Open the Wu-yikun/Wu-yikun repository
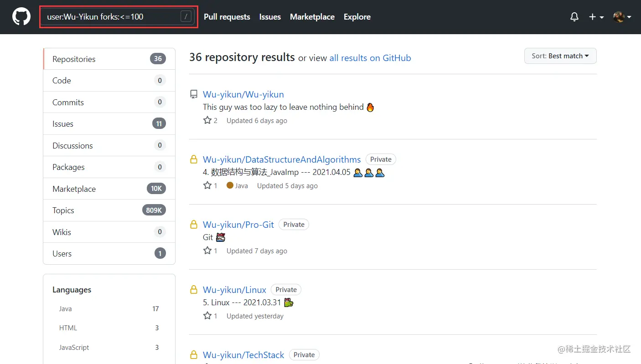Screen dimensions: 641x364 coord(243,94)
